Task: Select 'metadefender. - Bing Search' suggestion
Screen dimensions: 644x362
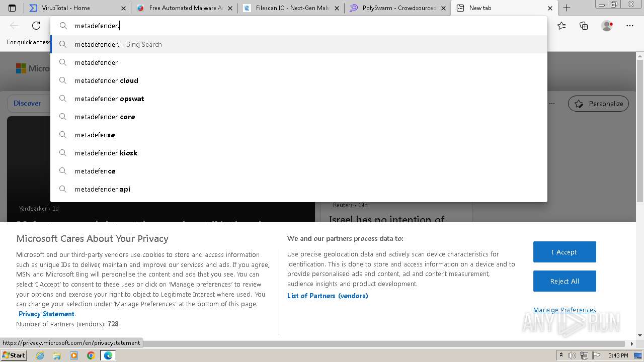Action: click(x=299, y=44)
